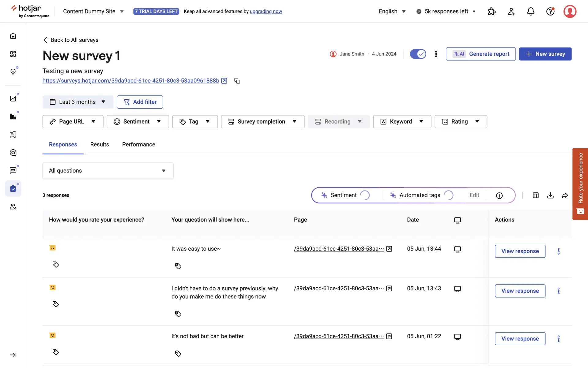The width and height of the screenshot is (588, 368).
Task: Go back to All surveys
Action: pos(71,40)
